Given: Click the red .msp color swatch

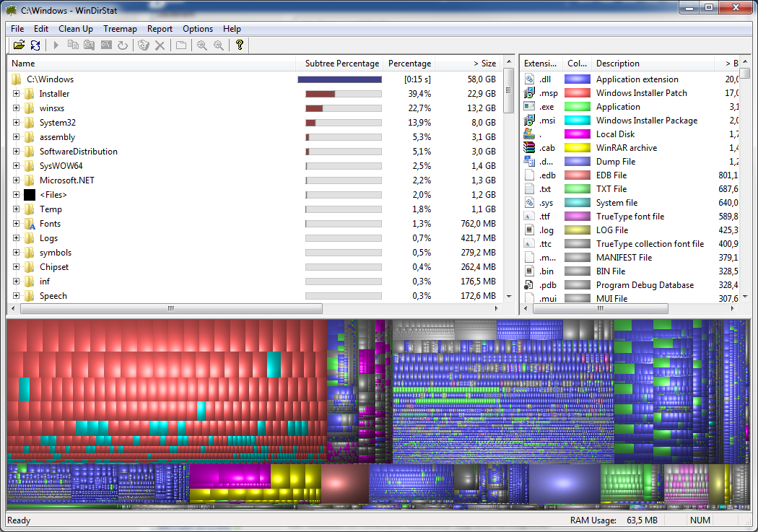Looking at the screenshot, I should pos(578,93).
